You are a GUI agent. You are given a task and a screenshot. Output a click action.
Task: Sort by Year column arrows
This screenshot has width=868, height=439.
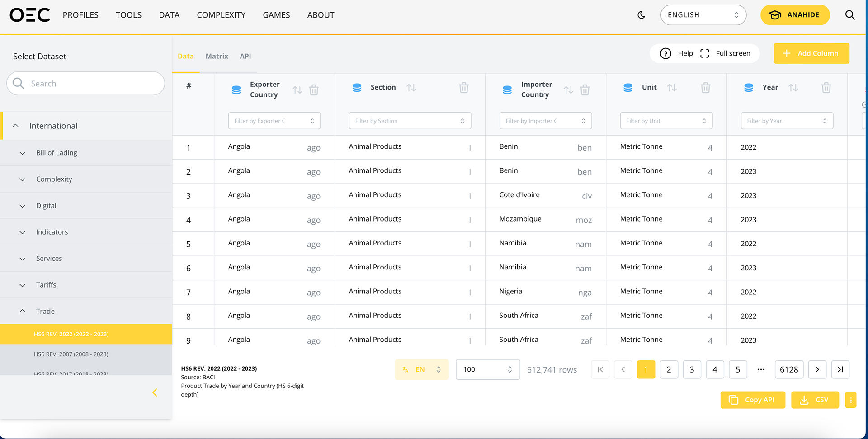793,87
